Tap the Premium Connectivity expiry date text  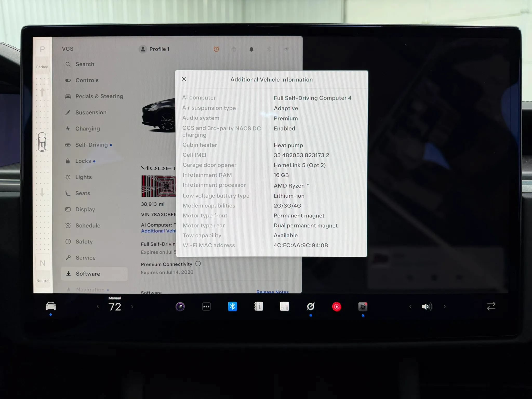(167, 272)
